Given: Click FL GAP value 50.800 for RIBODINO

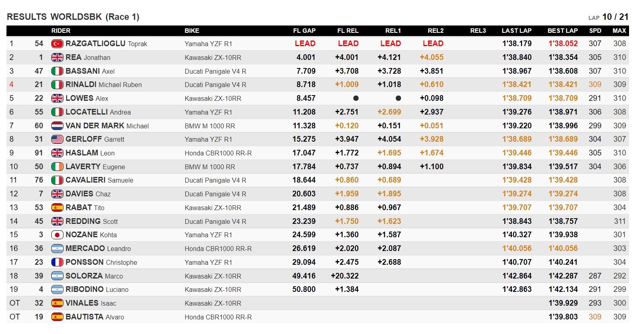Looking at the screenshot, I should 304,289.
